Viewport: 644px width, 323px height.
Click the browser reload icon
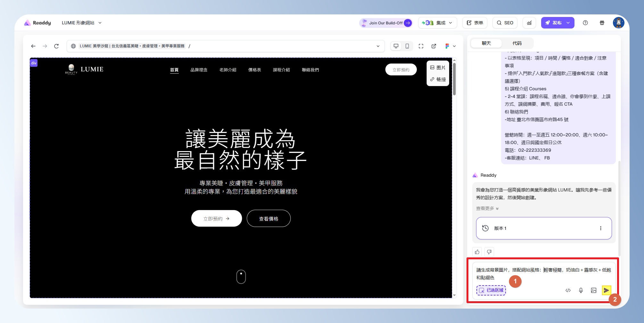(56, 46)
